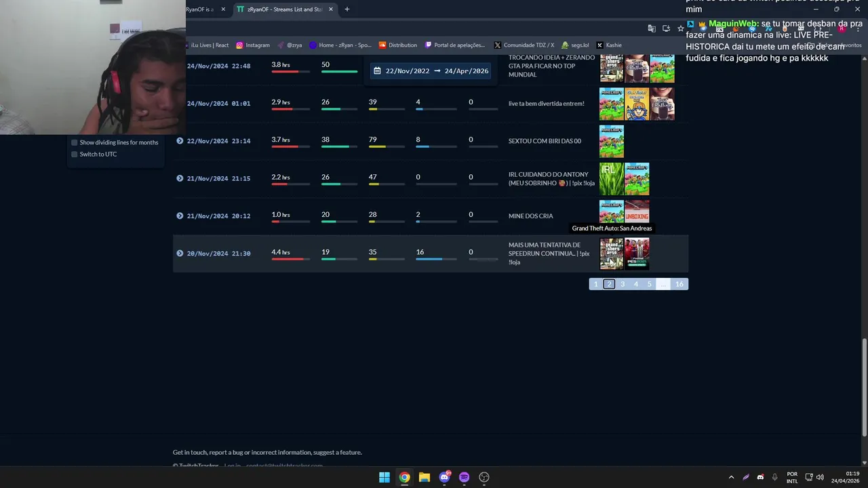Open the @zrya bookmark

tap(290, 45)
